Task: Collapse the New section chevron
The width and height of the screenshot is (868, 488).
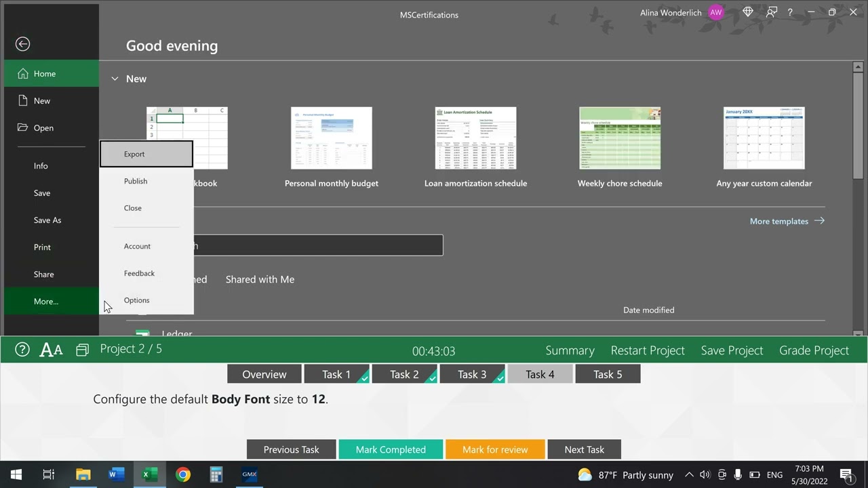Action: coord(115,79)
